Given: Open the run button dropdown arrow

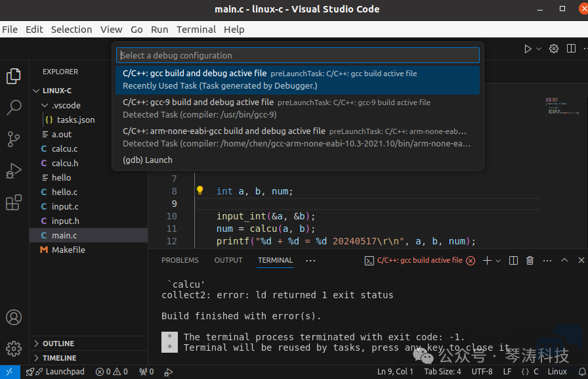Looking at the screenshot, I should (x=539, y=49).
